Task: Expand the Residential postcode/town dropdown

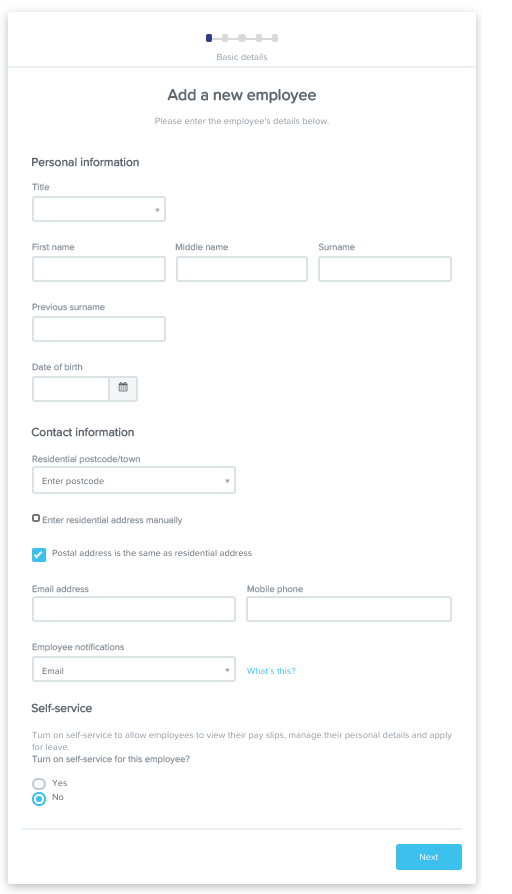Action: pos(134,480)
